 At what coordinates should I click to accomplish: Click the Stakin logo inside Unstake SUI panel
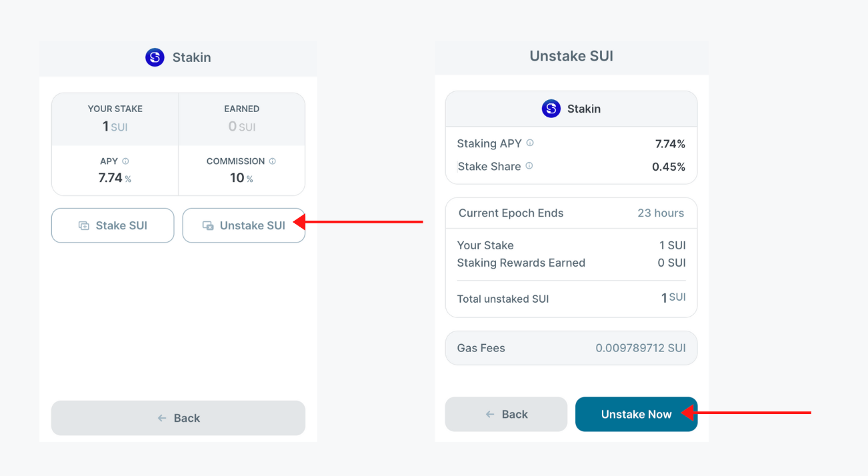pyautogui.click(x=551, y=109)
